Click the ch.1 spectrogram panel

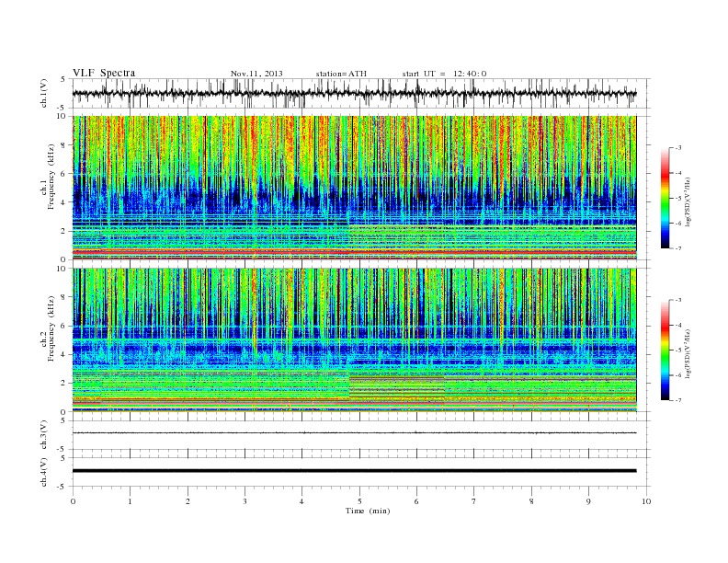coord(354,188)
